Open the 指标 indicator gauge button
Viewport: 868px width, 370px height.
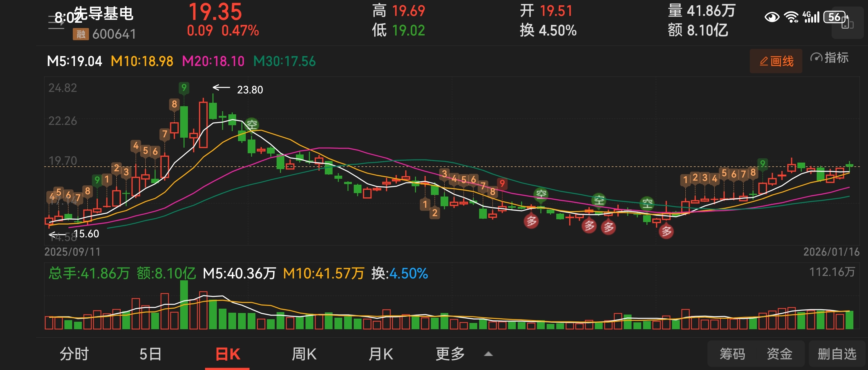tap(829, 58)
